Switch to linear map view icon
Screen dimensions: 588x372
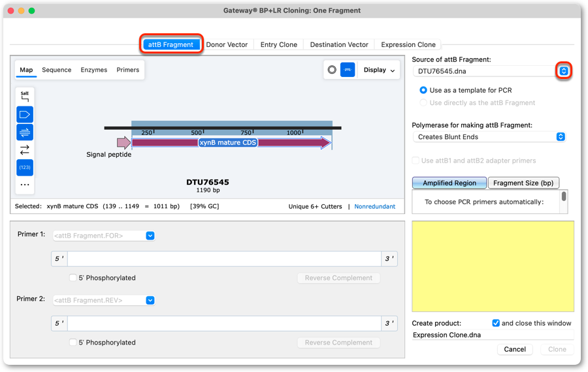(348, 70)
